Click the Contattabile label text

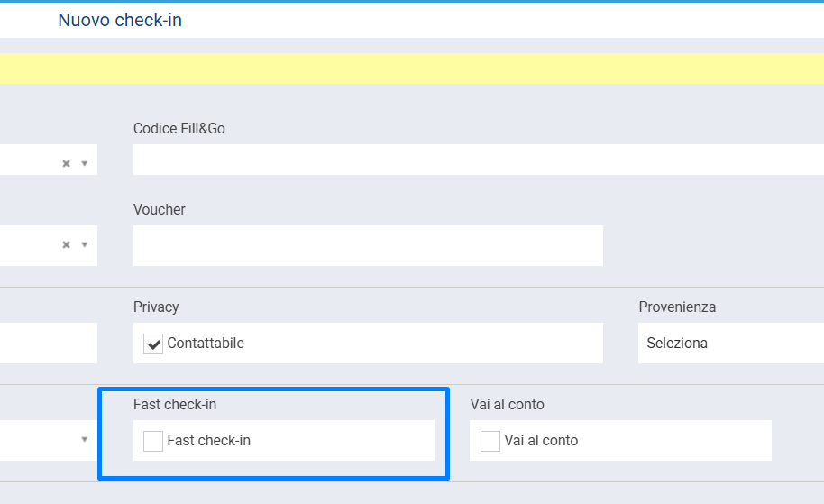tap(206, 344)
